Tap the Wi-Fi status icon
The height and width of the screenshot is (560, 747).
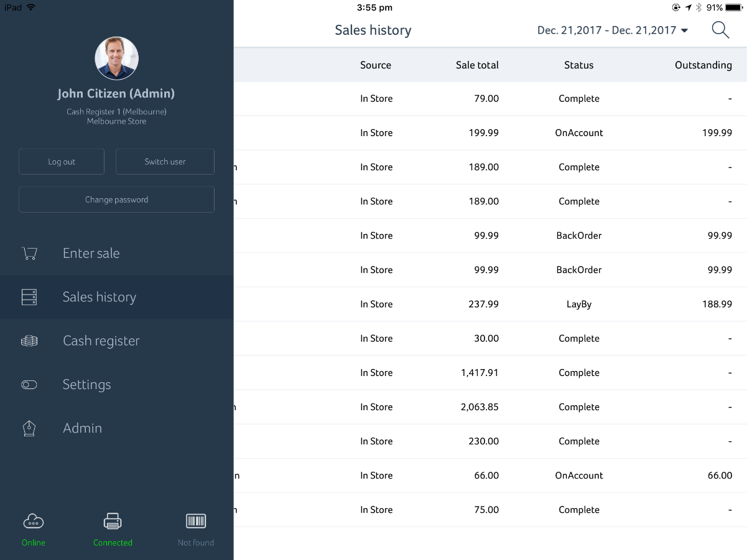[31, 7]
